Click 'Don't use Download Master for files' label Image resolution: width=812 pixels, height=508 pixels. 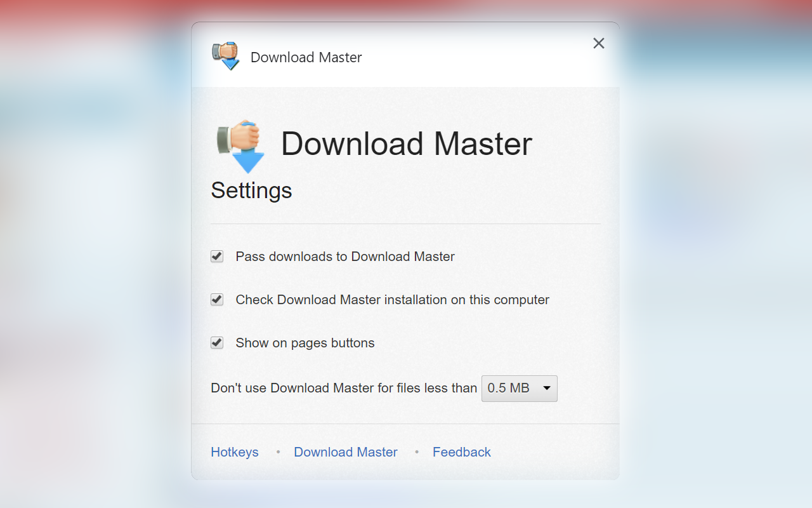(344, 388)
